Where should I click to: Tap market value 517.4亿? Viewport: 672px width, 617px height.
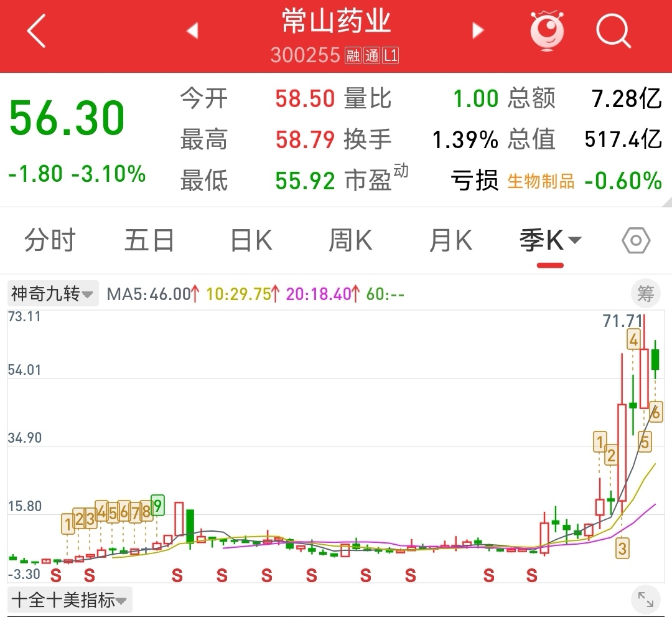(623, 139)
